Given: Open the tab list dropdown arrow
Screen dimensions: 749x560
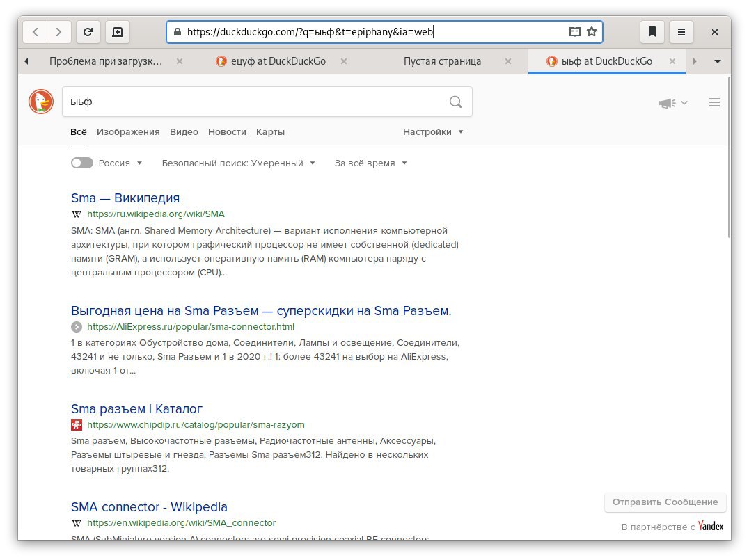Looking at the screenshot, I should pyautogui.click(x=718, y=61).
